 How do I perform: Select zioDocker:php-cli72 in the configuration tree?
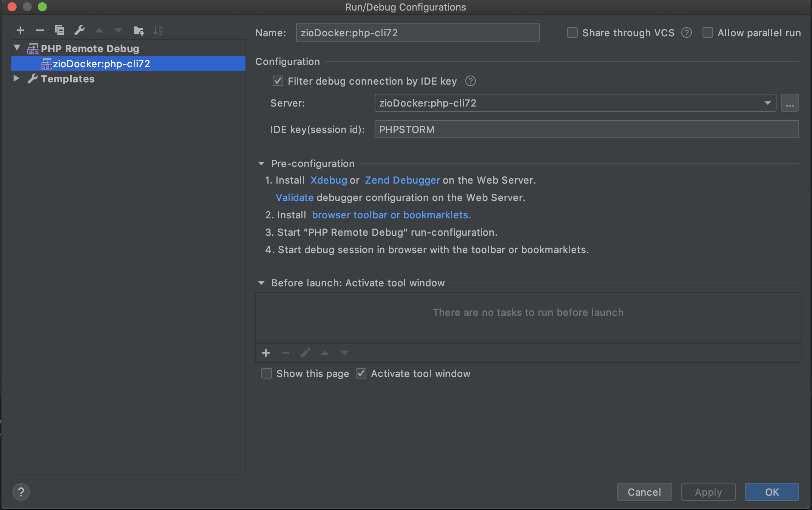tap(101, 63)
